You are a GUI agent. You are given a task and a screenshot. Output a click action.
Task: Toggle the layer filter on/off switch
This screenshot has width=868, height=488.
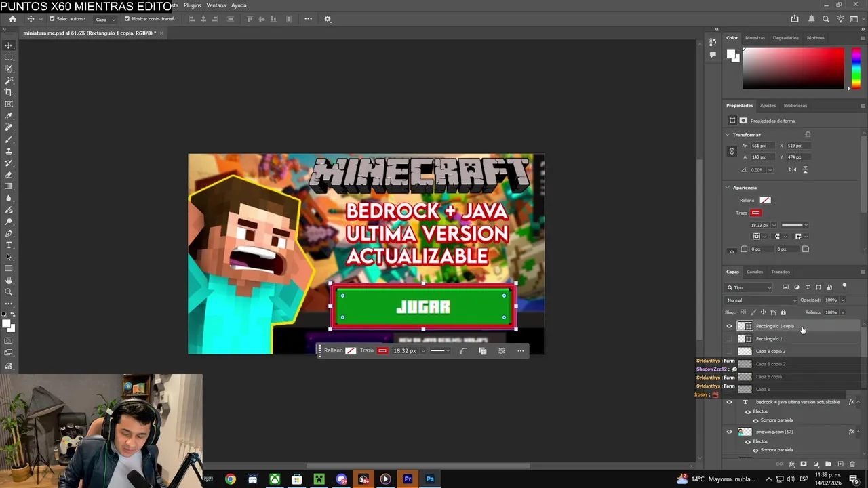(x=844, y=285)
